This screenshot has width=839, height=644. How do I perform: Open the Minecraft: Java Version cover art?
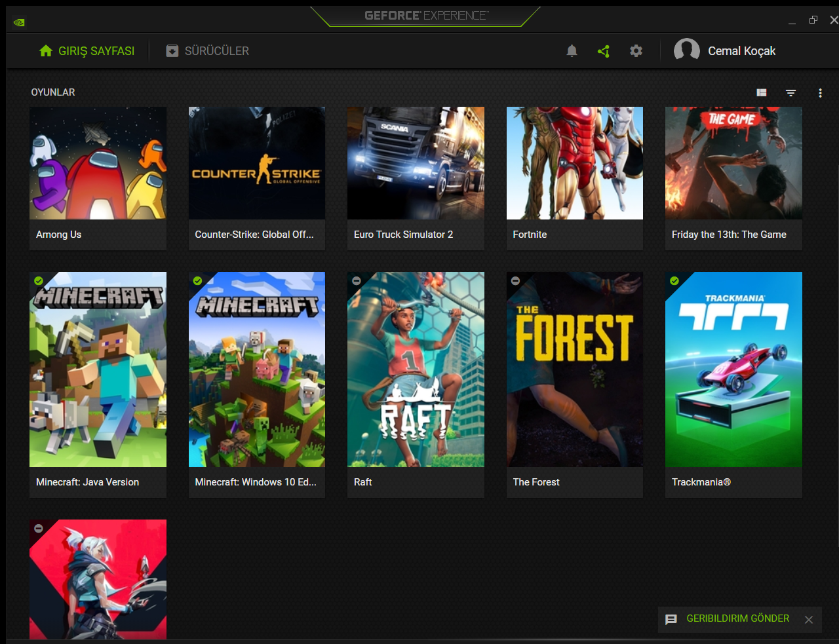[x=98, y=369]
